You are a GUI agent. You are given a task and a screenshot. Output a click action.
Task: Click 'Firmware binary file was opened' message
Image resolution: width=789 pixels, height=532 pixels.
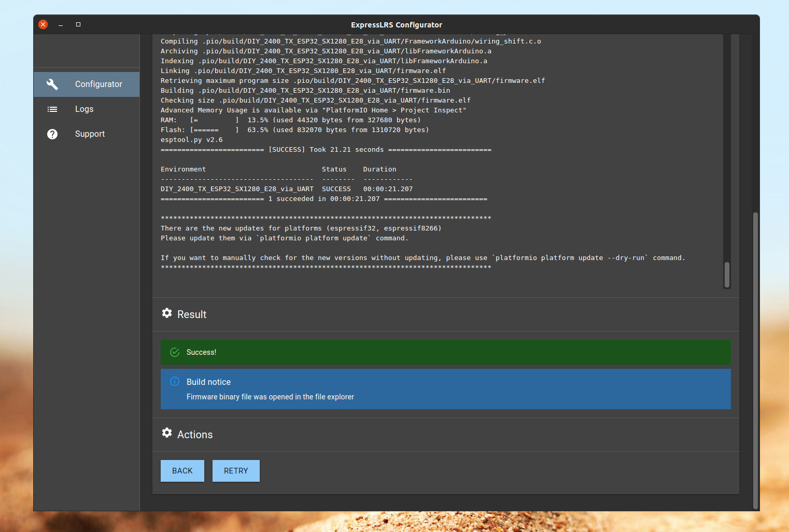270,397
